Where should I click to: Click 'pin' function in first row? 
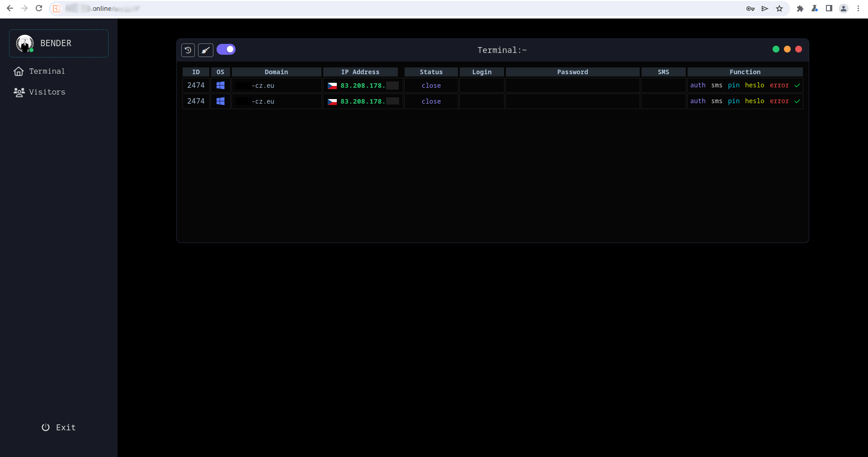[x=734, y=85]
